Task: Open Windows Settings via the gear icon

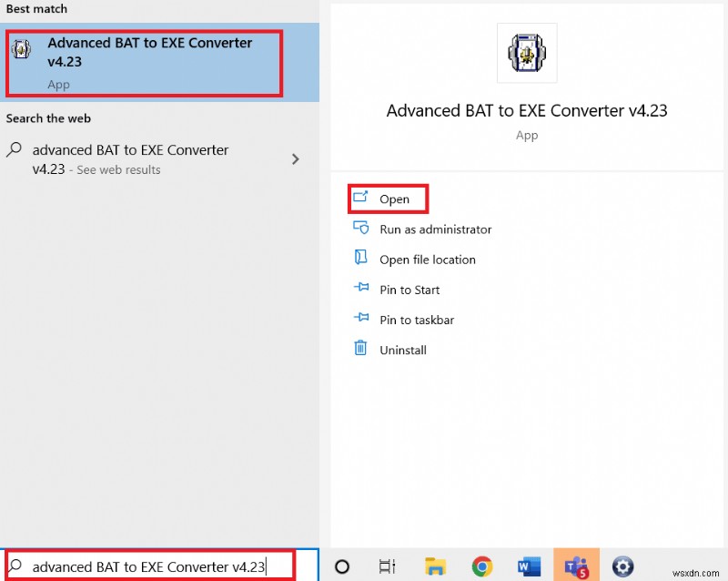Action: click(622, 565)
